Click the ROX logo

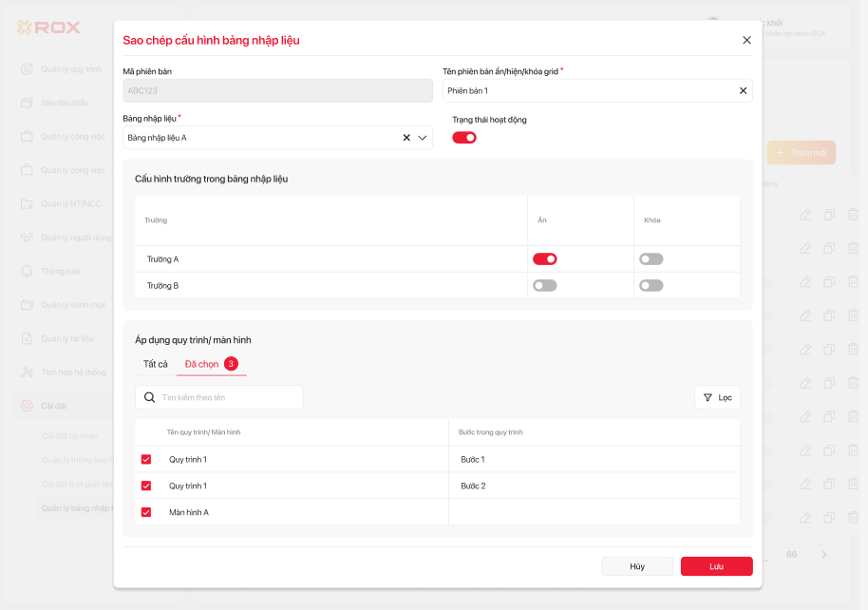pyautogui.click(x=49, y=28)
